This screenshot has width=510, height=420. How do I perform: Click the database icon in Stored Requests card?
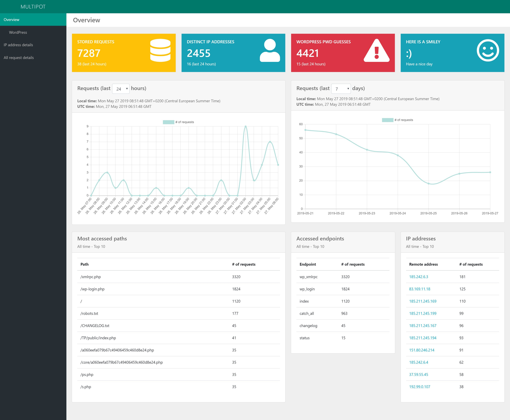160,51
